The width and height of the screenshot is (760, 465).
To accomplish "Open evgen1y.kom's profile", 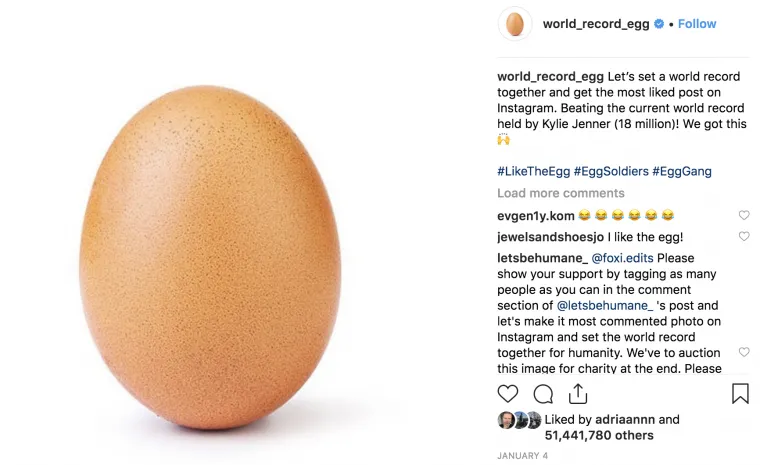I will 536,216.
